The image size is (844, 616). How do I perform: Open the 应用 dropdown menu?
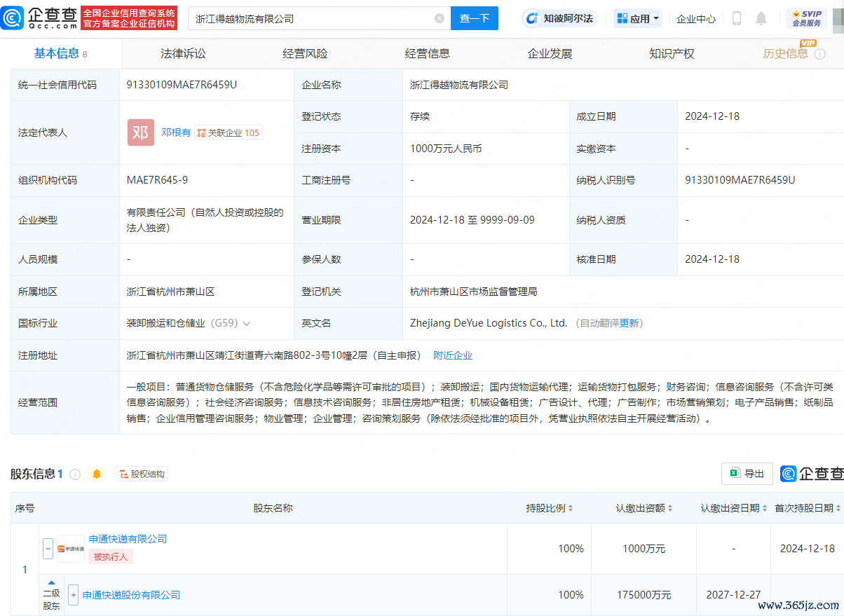click(x=638, y=18)
